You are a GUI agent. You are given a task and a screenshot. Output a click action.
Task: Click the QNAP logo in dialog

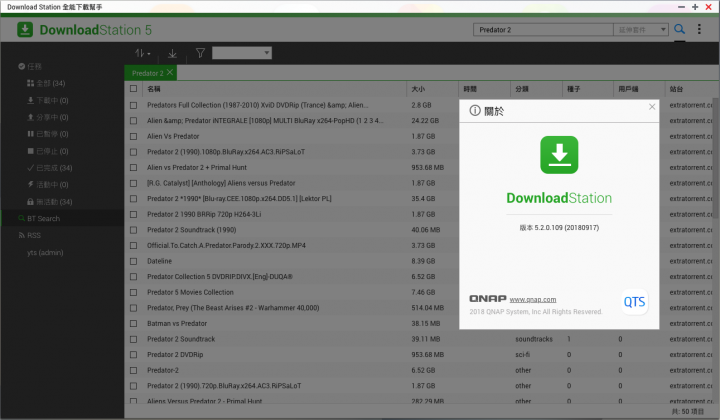point(488,298)
